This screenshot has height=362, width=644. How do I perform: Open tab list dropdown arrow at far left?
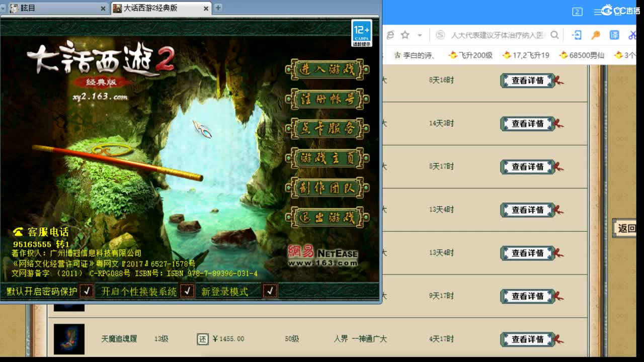3,8
